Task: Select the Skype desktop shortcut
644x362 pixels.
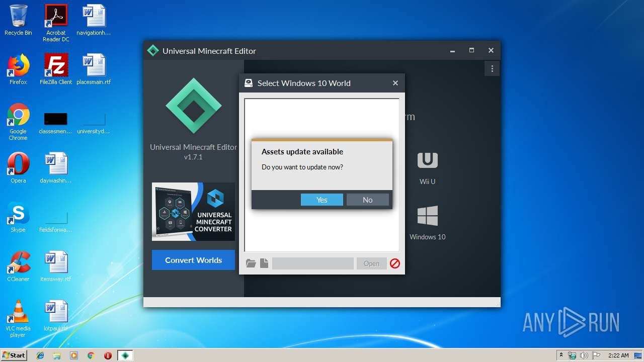Action: point(18,217)
